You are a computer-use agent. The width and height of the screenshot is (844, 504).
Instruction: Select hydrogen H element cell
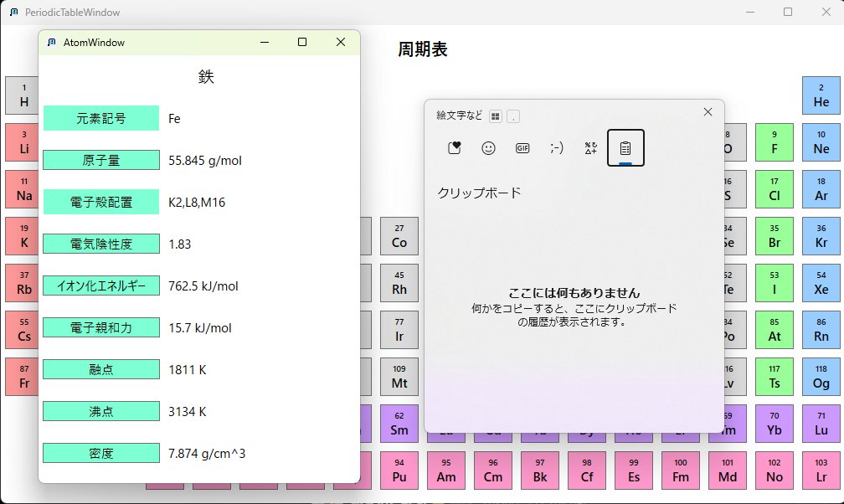point(22,95)
